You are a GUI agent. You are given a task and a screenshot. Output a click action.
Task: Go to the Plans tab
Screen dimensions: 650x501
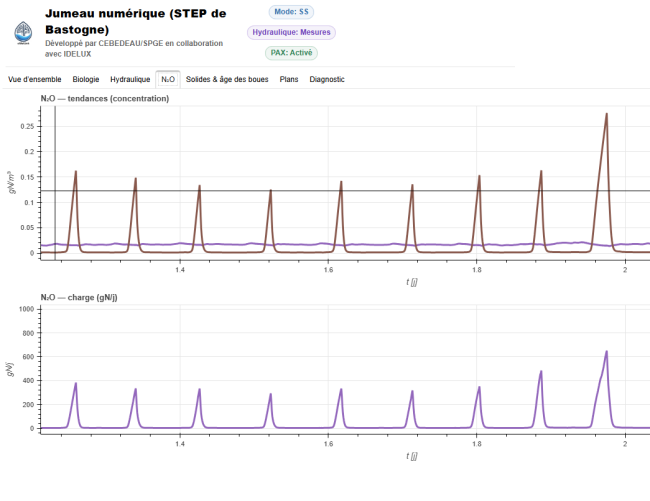coord(289,79)
